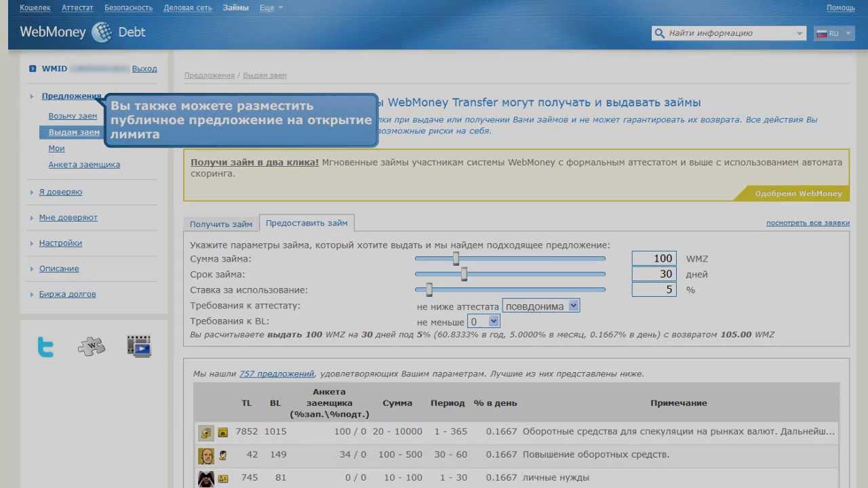
Task: Click the Ставка за использование slider handle
Action: tap(429, 289)
